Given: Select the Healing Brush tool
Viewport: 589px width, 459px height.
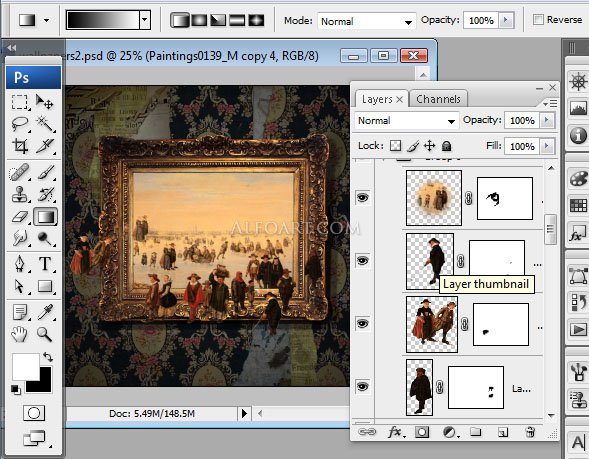Looking at the screenshot, I should point(20,172).
